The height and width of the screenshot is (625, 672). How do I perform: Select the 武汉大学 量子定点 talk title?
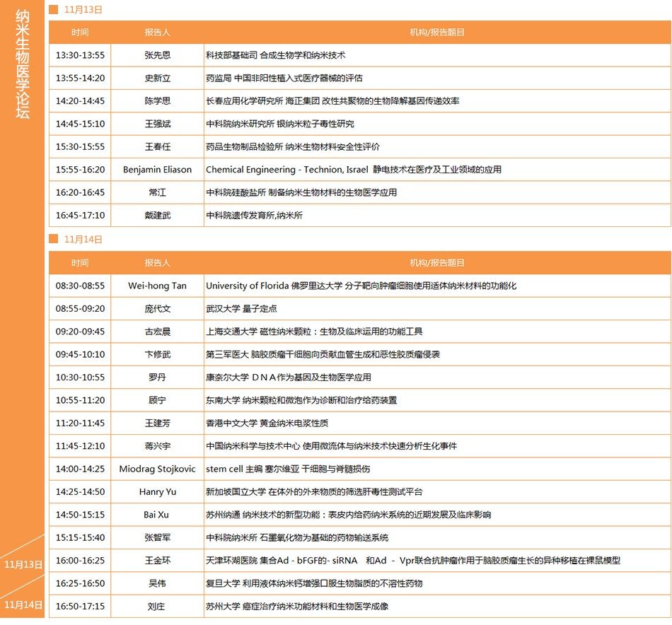[x=241, y=309]
